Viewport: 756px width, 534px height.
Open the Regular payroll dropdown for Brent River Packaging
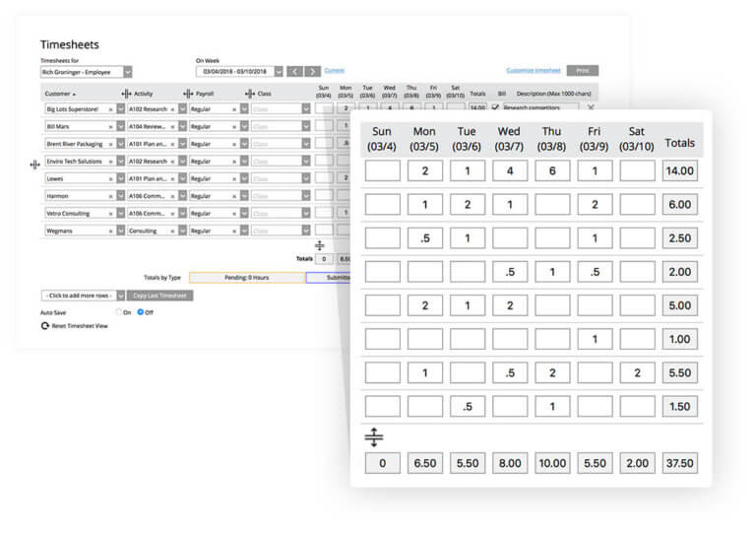coord(244,144)
